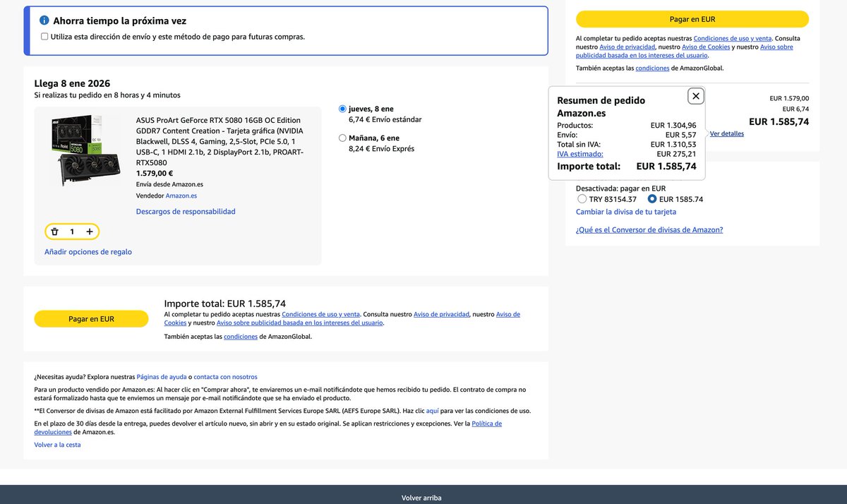This screenshot has width=847, height=504.
Task: Click the bottom Pagar en EUR button
Action: (x=91, y=319)
